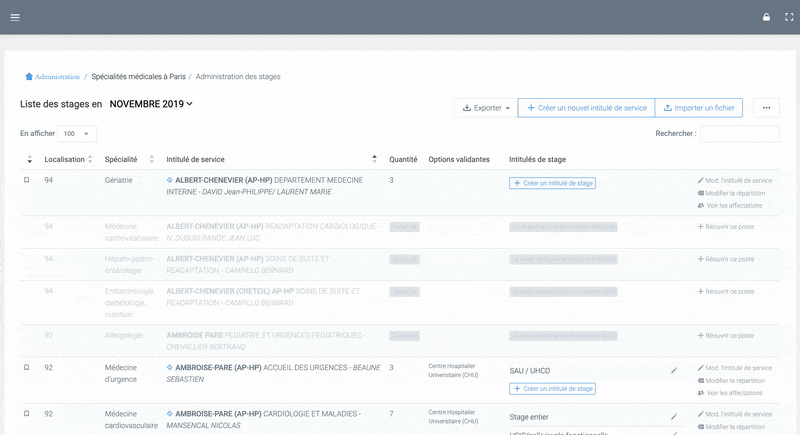Screen dimensions: 800x435
Task: Expand the NOVEMBRE 2019 month selector
Action: tap(151, 104)
